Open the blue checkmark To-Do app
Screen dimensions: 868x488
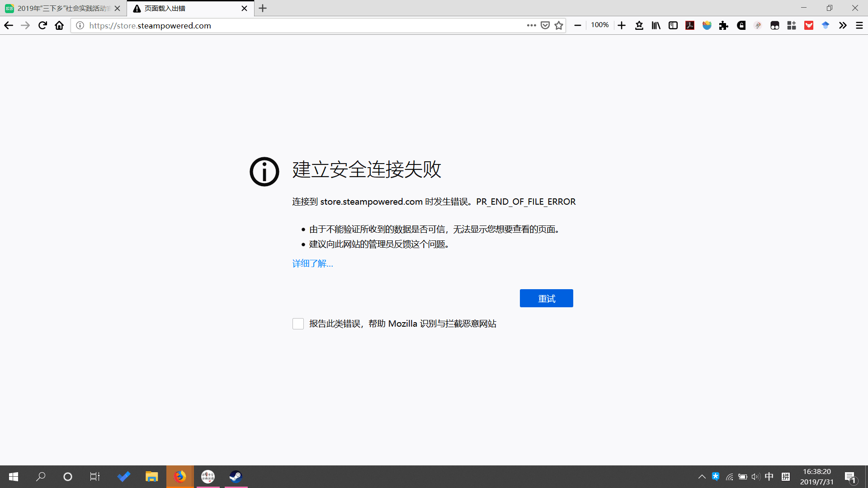point(124,477)
